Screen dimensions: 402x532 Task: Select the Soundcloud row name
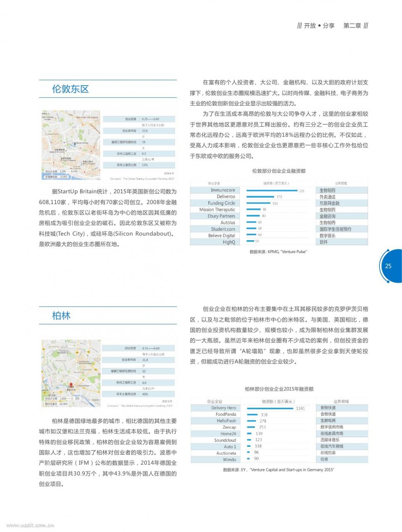click(x=225, y=440)
